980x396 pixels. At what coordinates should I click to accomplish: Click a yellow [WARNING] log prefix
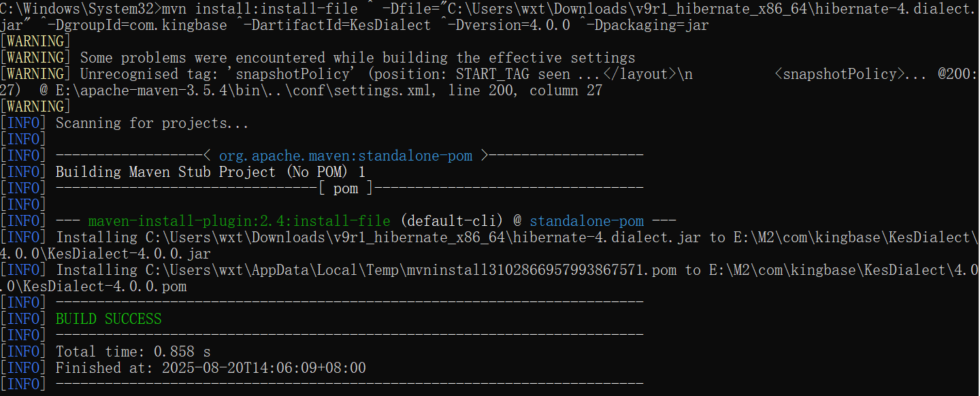35,57
